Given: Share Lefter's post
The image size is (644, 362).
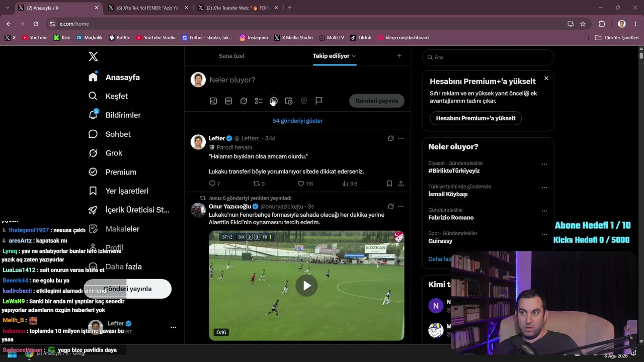Looking at the screenshot, I should (401, 184).
